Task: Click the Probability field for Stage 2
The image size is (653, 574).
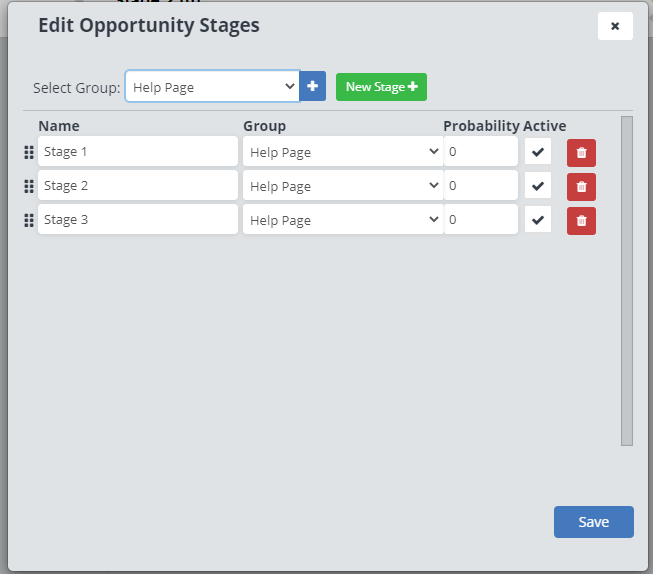Action: point(481,186)
